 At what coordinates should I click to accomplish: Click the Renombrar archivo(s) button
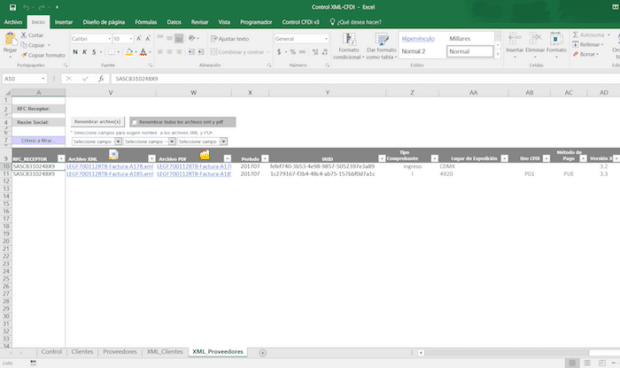pyautogui.click(x=98, y=122)
